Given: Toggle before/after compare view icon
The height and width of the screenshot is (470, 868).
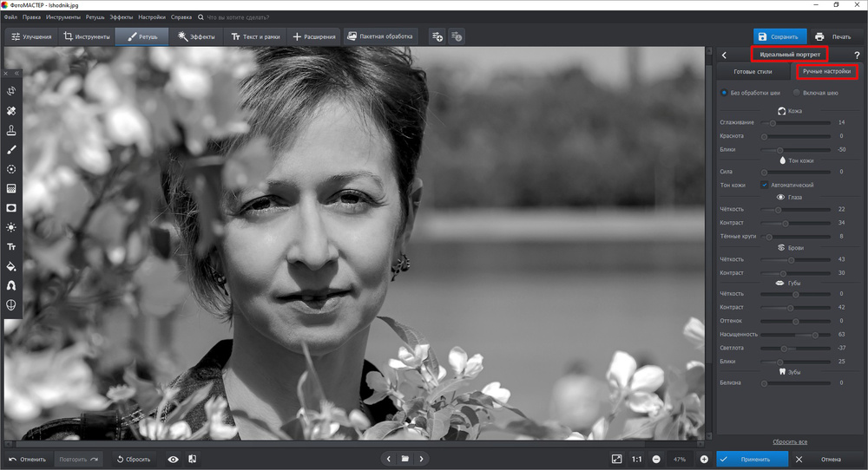Looking at the screenshot, I should (x=192, y=459).
